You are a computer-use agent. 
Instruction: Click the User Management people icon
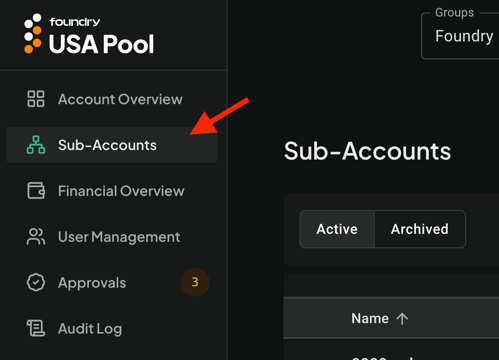36,237
